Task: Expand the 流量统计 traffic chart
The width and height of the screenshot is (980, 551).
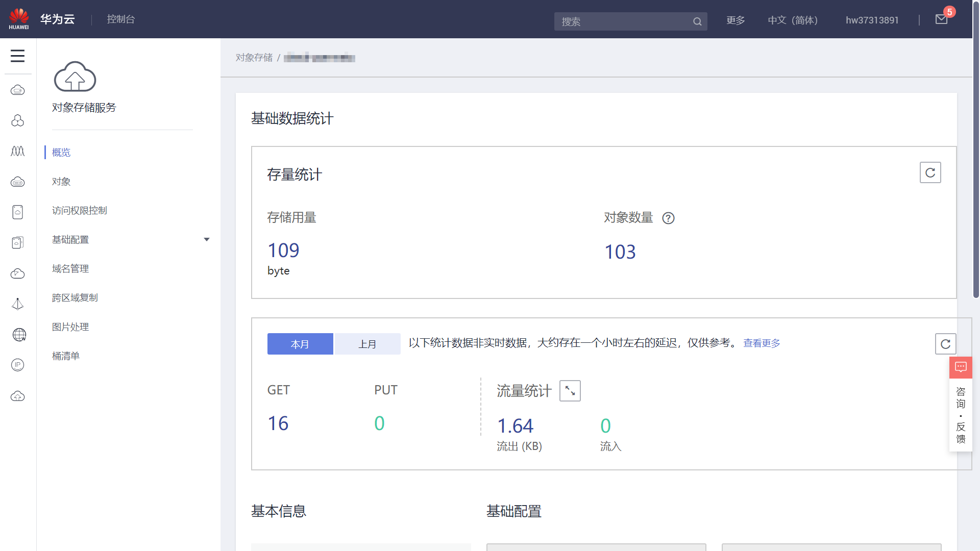Action: coord(570,391)
